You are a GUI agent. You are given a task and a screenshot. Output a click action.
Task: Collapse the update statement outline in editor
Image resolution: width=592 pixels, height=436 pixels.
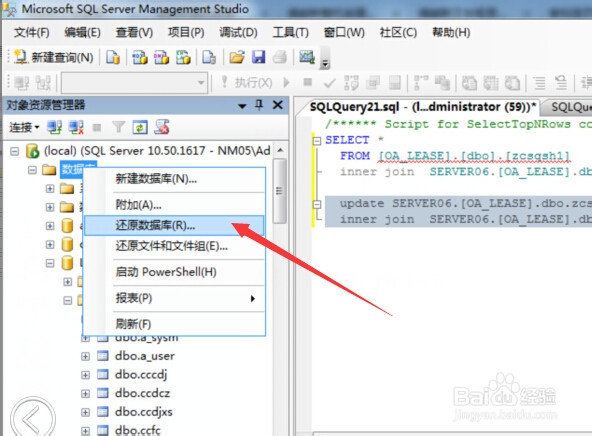[317, 204]
